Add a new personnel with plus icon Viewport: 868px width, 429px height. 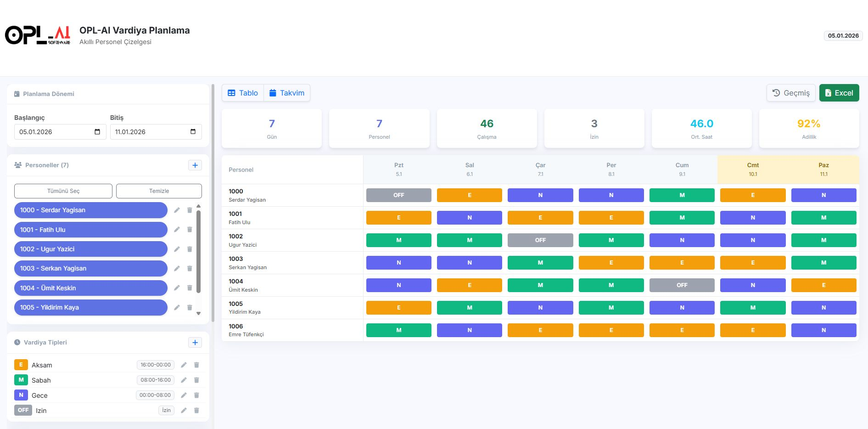[195, 165]
